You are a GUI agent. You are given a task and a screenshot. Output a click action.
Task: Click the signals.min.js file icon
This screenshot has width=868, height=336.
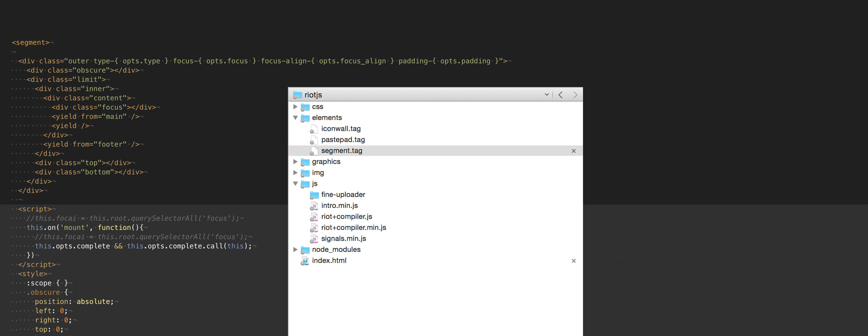314,239
